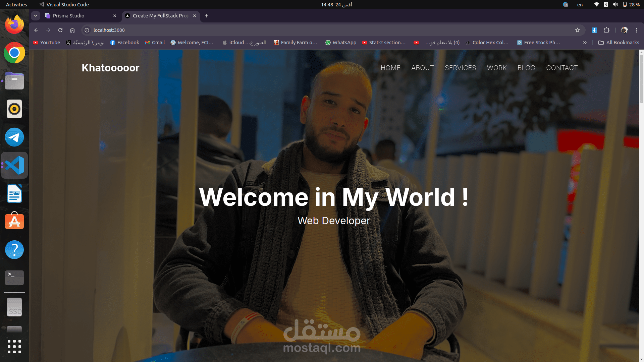The image size is (644, 362).
Task: Open the battery 28% indicator
Action: tap(631, 5)
